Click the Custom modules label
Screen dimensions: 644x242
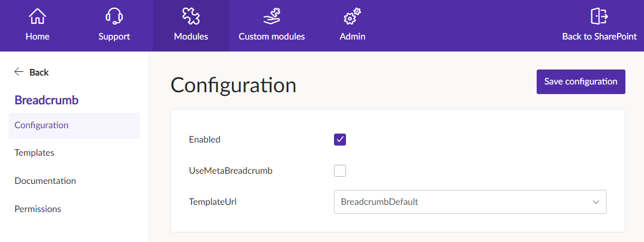272,37
